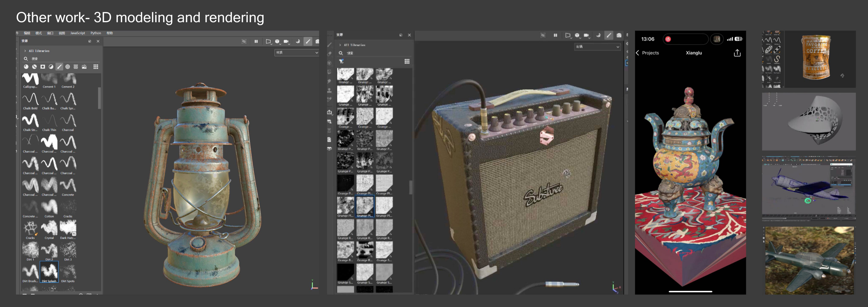Viewport: 868px width, 307px height.
Task: Pause rendering in the amplifier viewport
Action: click(555, 35)
